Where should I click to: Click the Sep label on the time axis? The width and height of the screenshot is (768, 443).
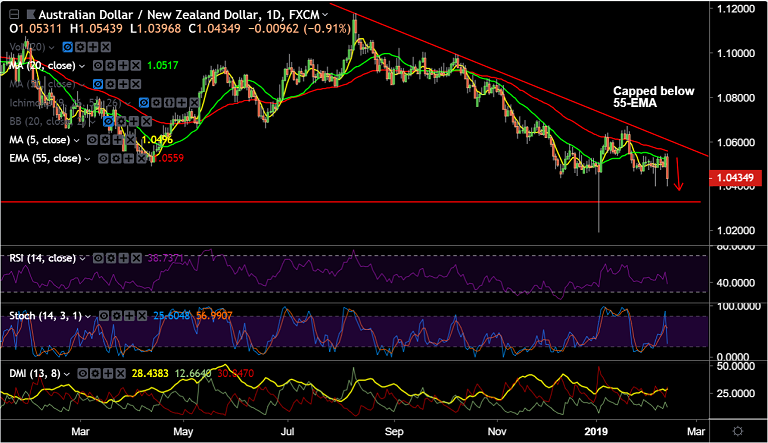click(x=394, y=432)
